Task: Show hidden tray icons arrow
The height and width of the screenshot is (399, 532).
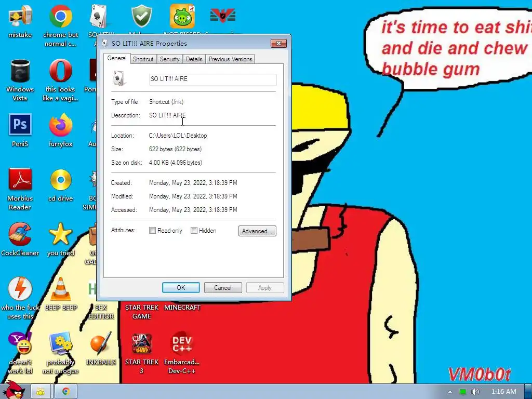Action: [x=450, y=392]
